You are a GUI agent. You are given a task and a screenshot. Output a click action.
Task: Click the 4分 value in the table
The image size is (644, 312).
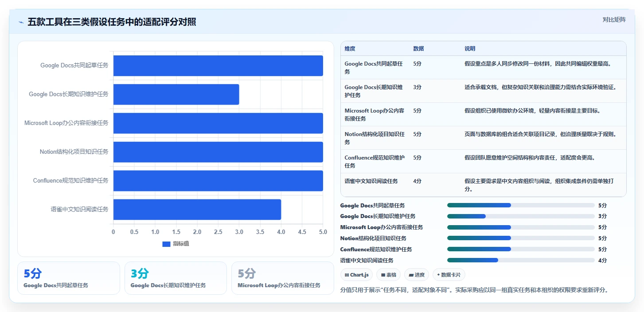point(417,181)
